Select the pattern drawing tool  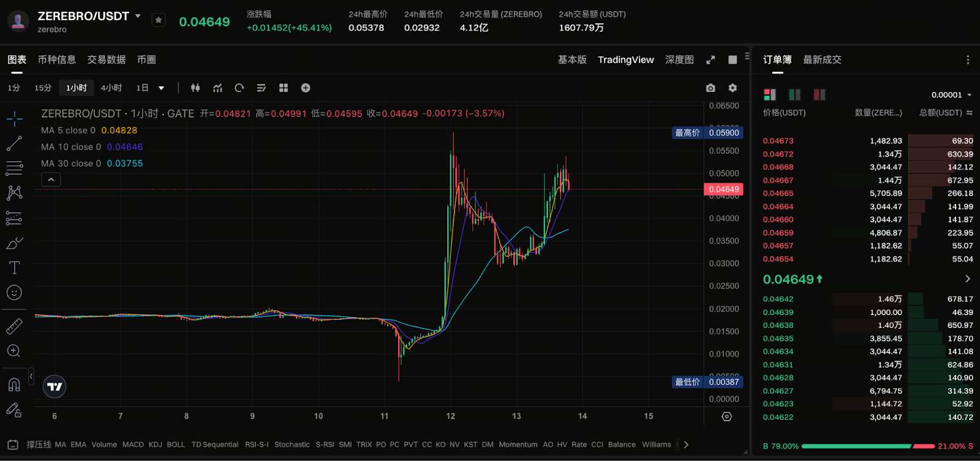(x=14, y=193)
